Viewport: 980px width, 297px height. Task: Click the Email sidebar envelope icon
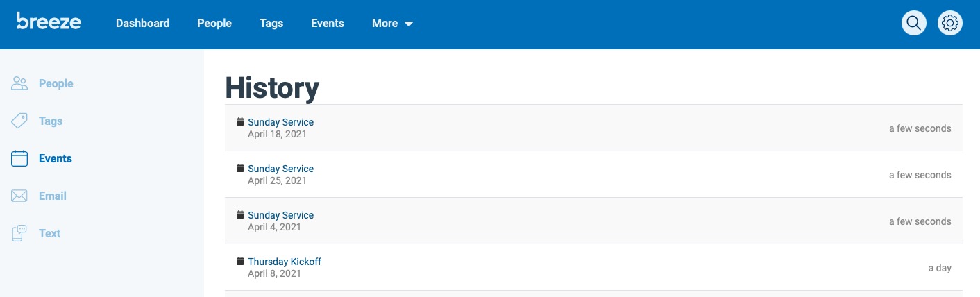click(19, 196)
